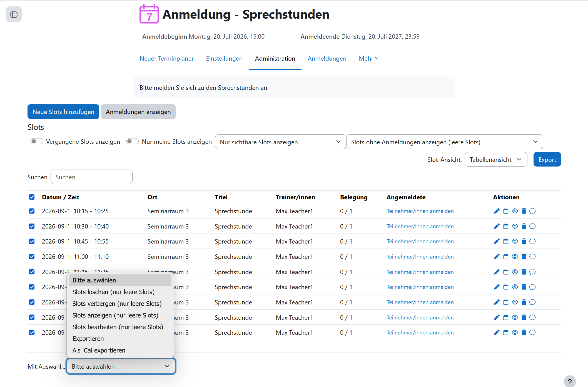The height and width of the screenshot is (387, 588).
Task: Click the Trainer/innen column header
Action: (295, 197)
